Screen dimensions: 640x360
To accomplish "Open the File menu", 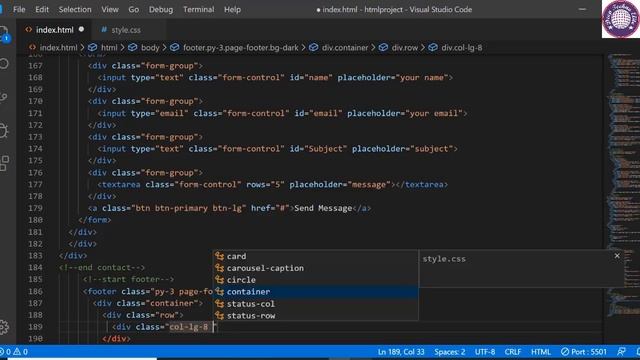I will click(19, 9).
